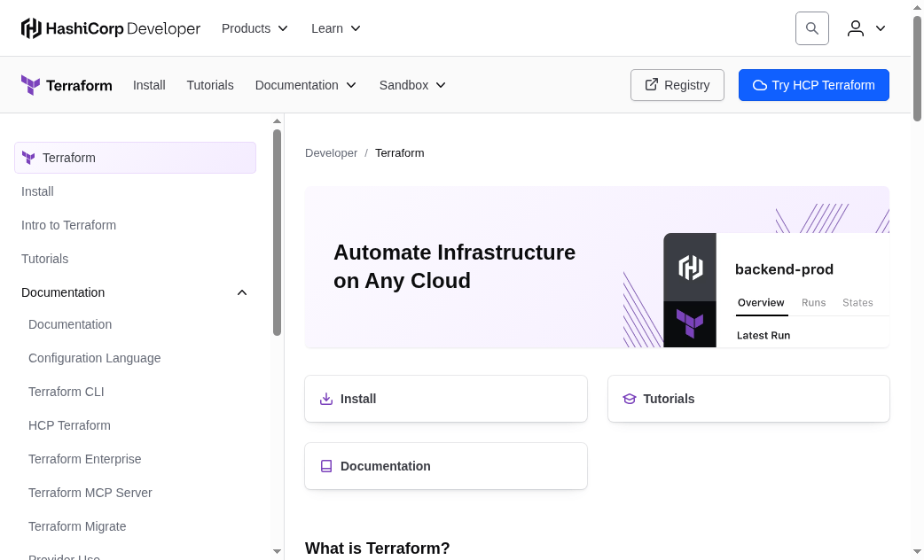The height and width of the screenshot is (560, 924).
Task: Click Try HCP Terraform button
Action: tap(814, 85)
